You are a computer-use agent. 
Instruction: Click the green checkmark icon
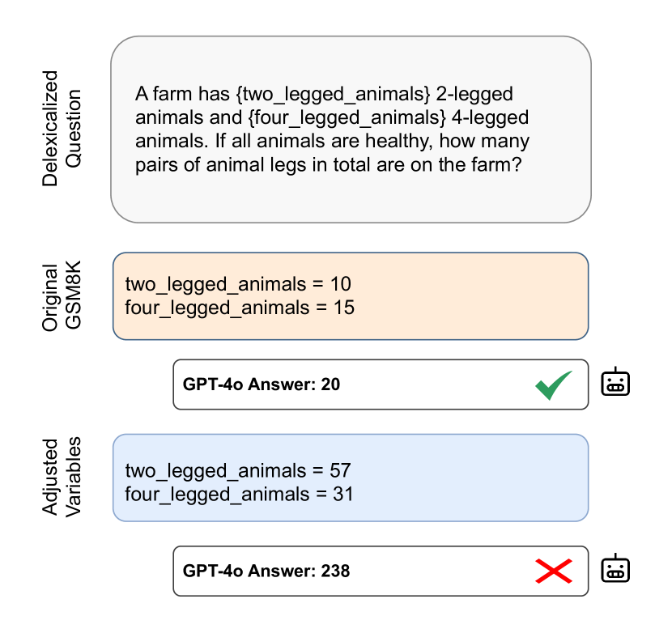(554, 384)
